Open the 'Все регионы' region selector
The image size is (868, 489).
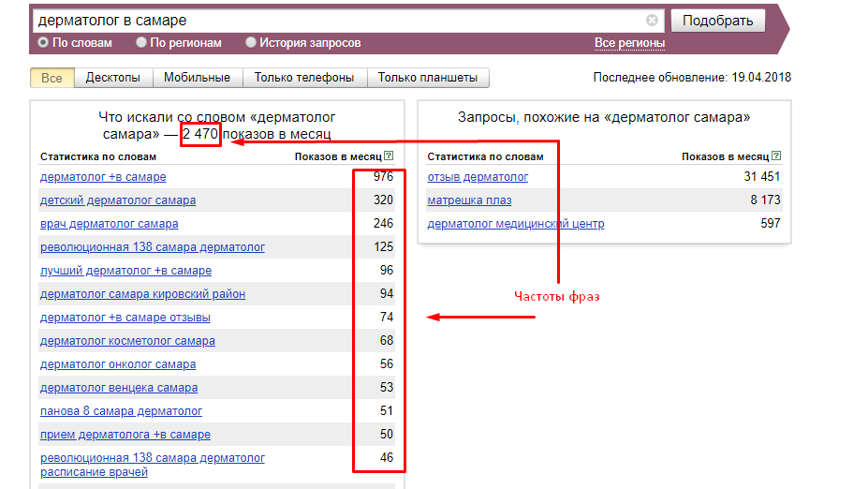tap(629, 43)
